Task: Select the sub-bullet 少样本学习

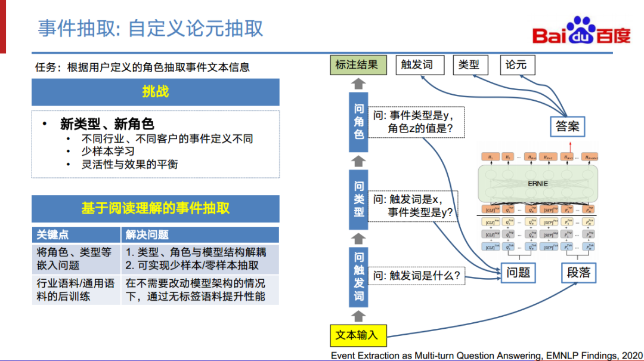Action: coord(107,152)
